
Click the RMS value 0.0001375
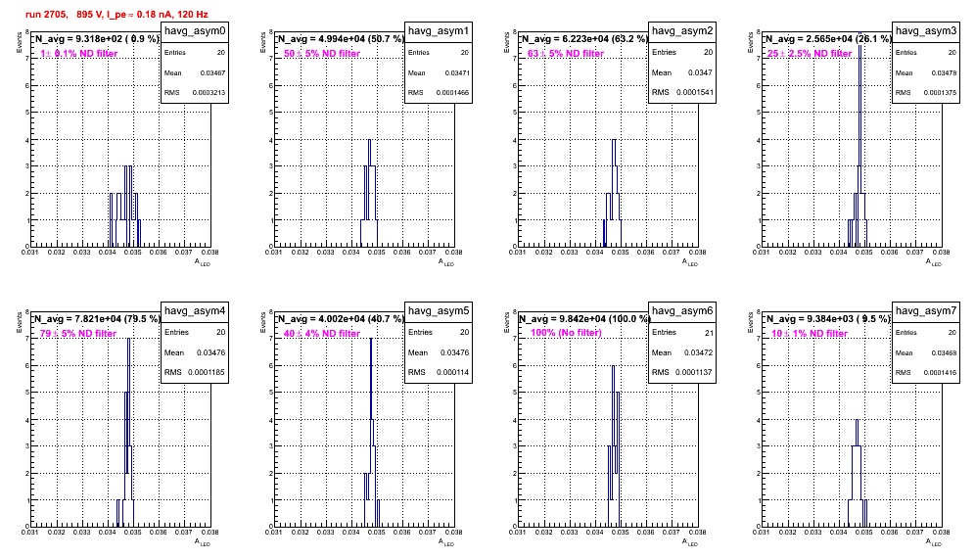point(940,92)
